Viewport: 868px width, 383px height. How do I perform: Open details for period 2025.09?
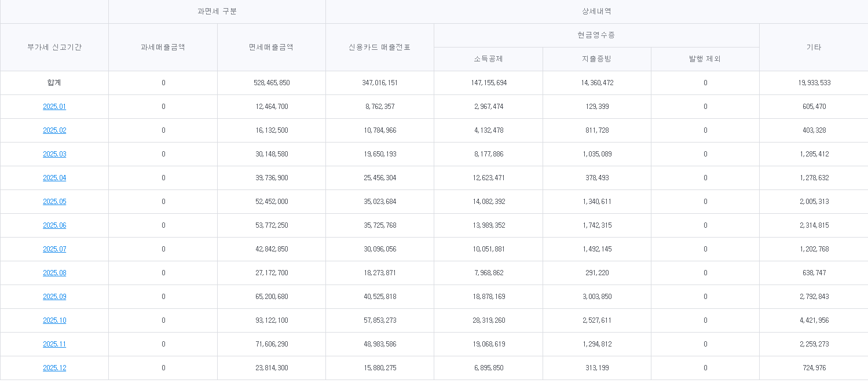click(x=54, y=297)
